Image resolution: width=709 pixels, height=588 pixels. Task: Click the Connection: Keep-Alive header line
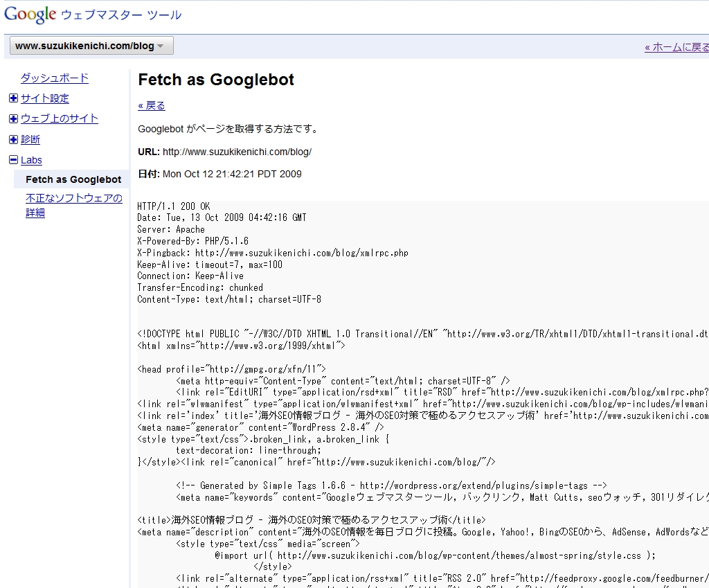point(190,276)
